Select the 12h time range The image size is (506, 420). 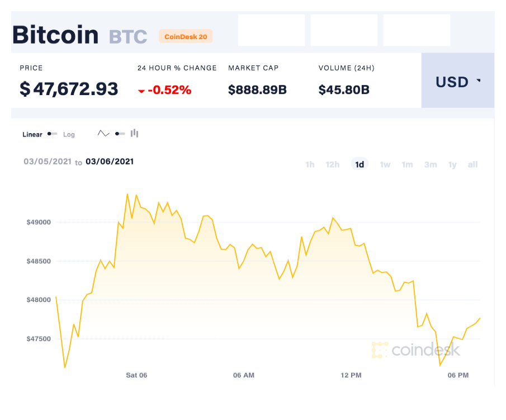[x=333, y=164]
